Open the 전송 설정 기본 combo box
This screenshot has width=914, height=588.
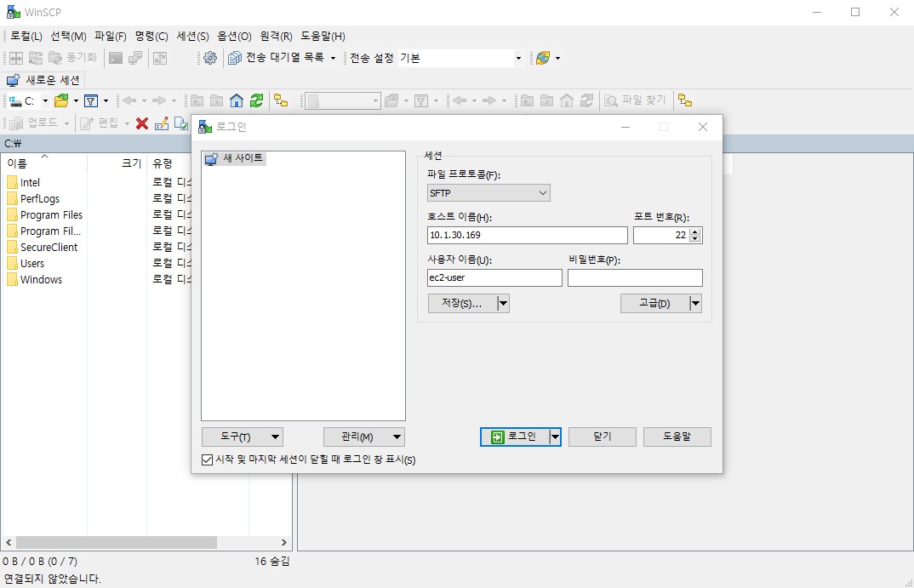pos(460,58)
